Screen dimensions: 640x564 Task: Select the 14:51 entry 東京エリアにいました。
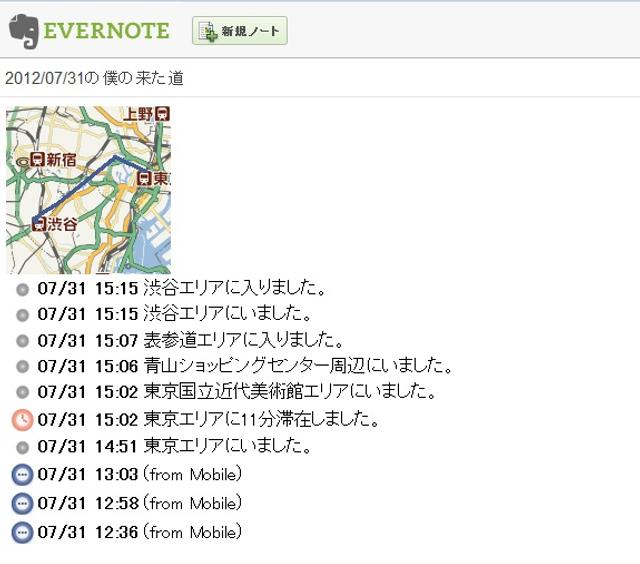point(228,446)
